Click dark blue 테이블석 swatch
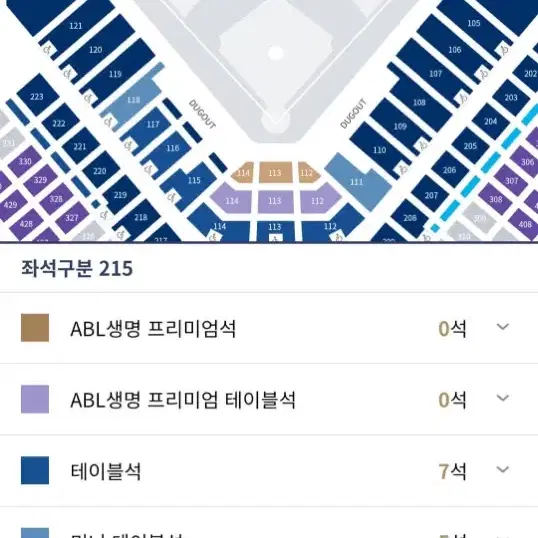 coord(35,470)
